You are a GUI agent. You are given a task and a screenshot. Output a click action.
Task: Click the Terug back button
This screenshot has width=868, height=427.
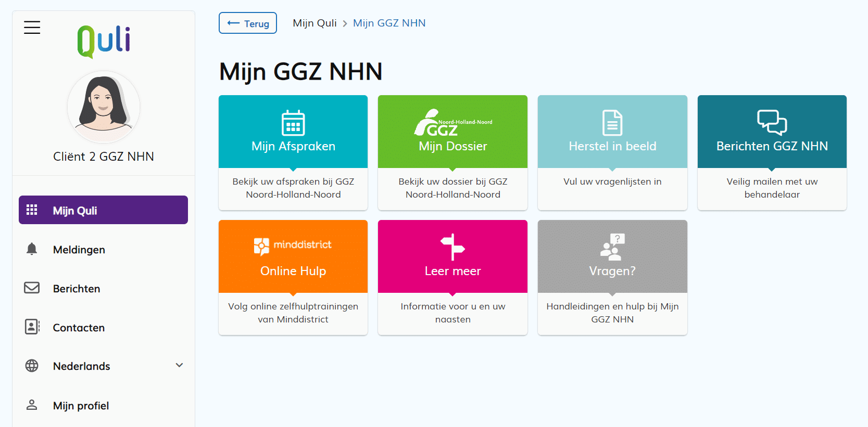(248, 23)
